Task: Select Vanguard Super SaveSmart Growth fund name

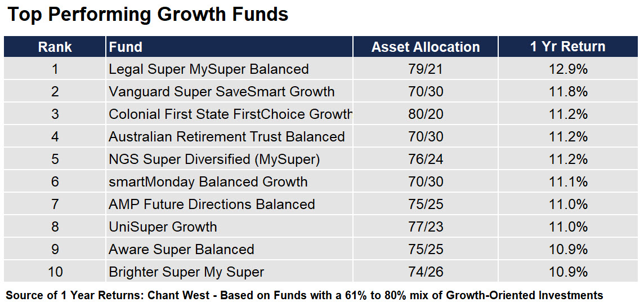Action: click(221, 92)
